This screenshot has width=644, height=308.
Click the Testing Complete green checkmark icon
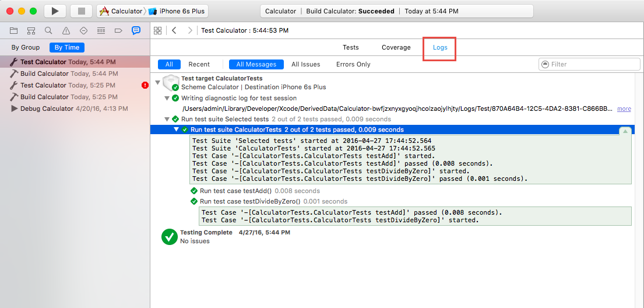(169, 236)
